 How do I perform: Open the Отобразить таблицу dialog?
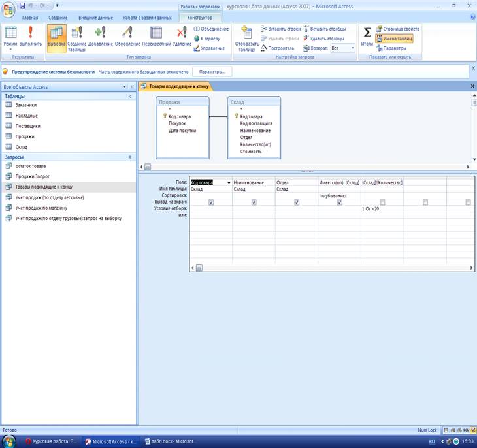tap(246, 38)
